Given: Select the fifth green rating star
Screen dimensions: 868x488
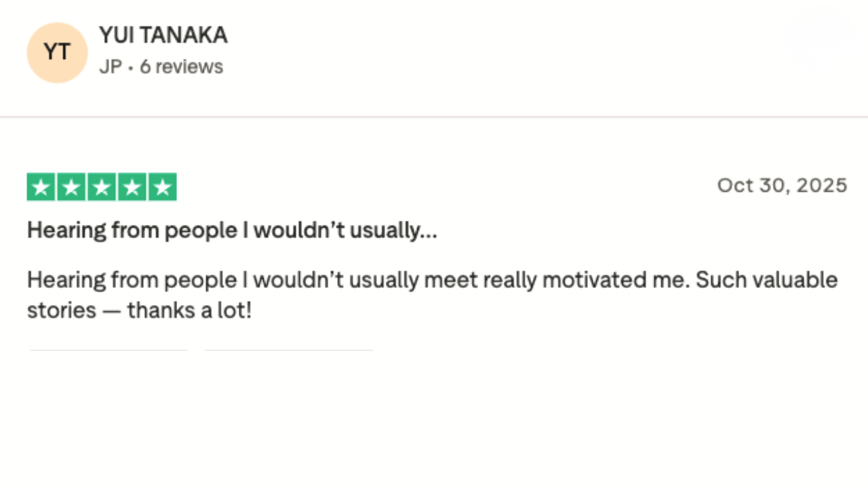Looking at the screenshot, I should tap(162, 187).
